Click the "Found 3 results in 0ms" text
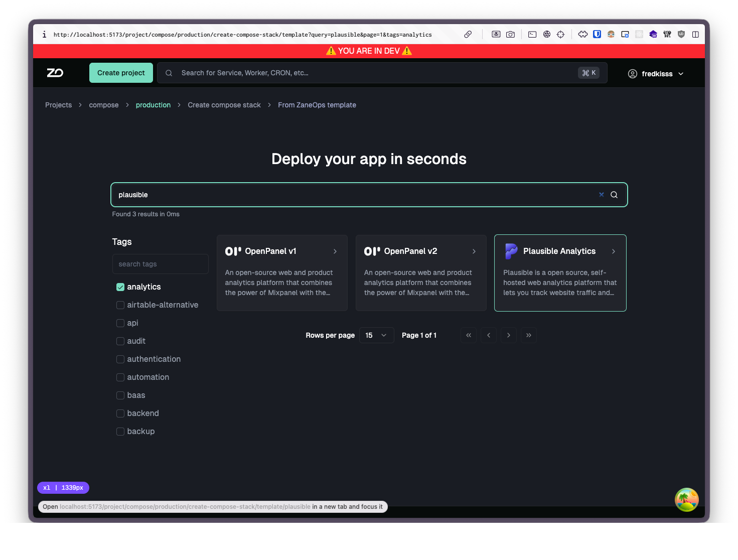Screen dimensions: 738x560 146,214
